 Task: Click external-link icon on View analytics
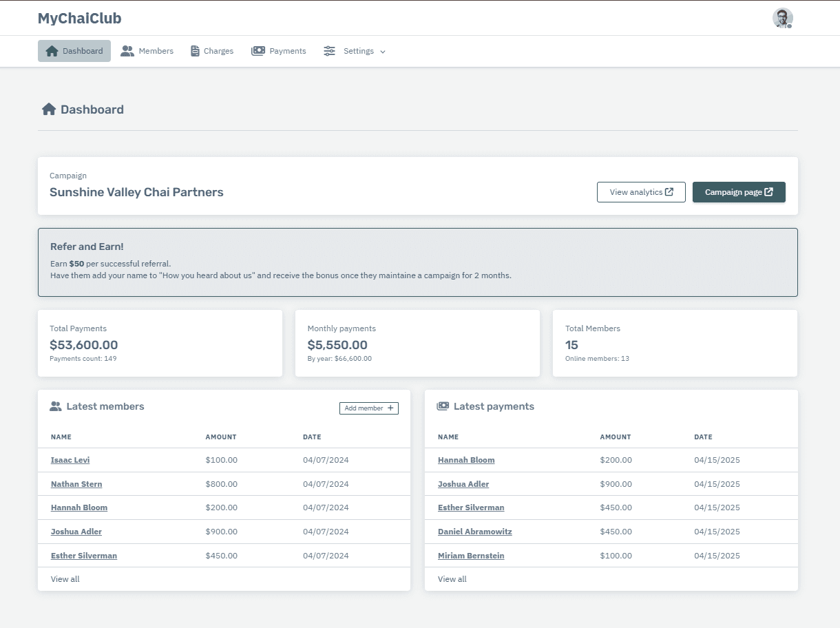[x=669, y=192]
